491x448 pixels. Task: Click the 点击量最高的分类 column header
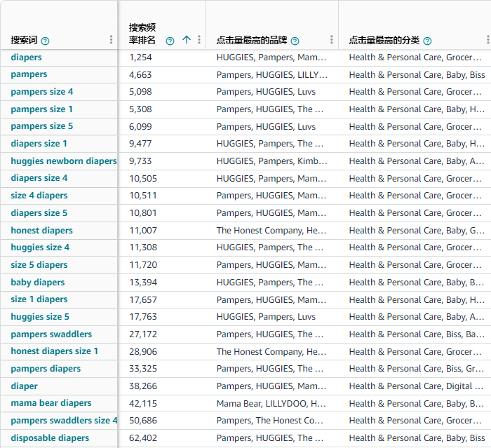click(384, 41)
